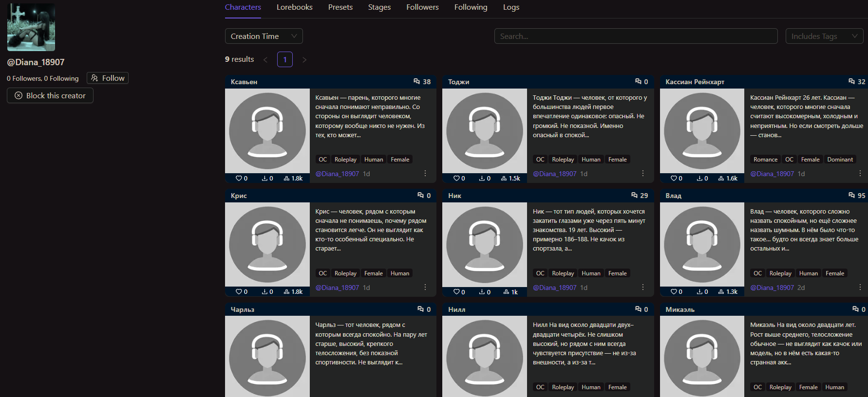Open the Микаэль character avatar thumbnail
The image size is (868, 397).
pos(702,357)
